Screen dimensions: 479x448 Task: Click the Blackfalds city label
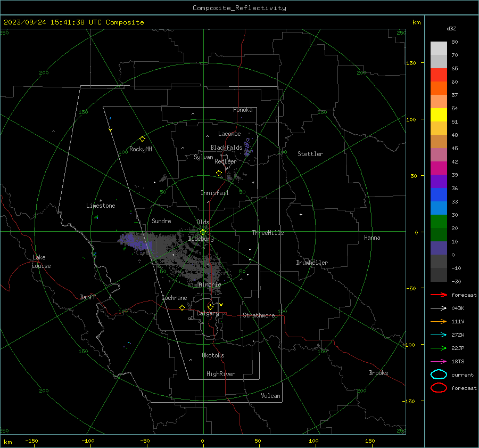coord(226,148)
